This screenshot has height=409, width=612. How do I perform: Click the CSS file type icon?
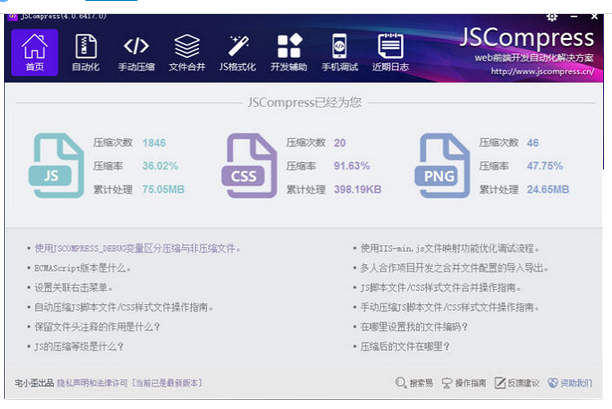coord(249,165)
